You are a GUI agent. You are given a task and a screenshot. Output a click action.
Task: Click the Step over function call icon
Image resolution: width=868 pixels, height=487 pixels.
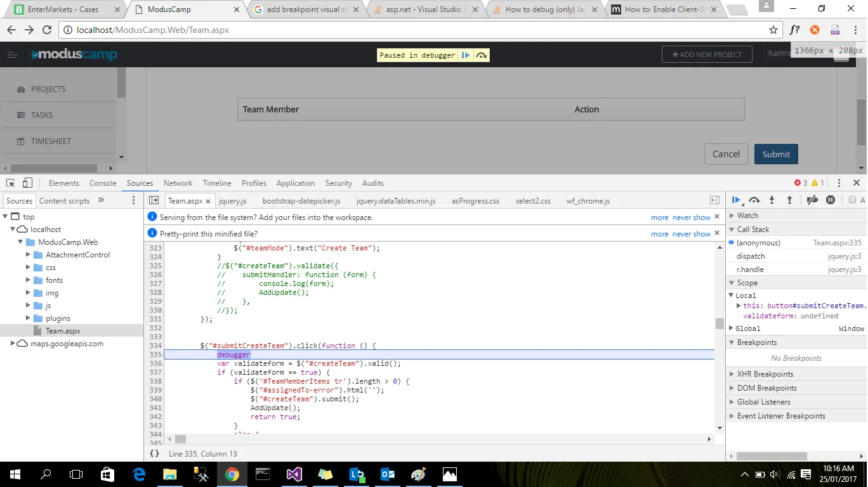[754, 200]
